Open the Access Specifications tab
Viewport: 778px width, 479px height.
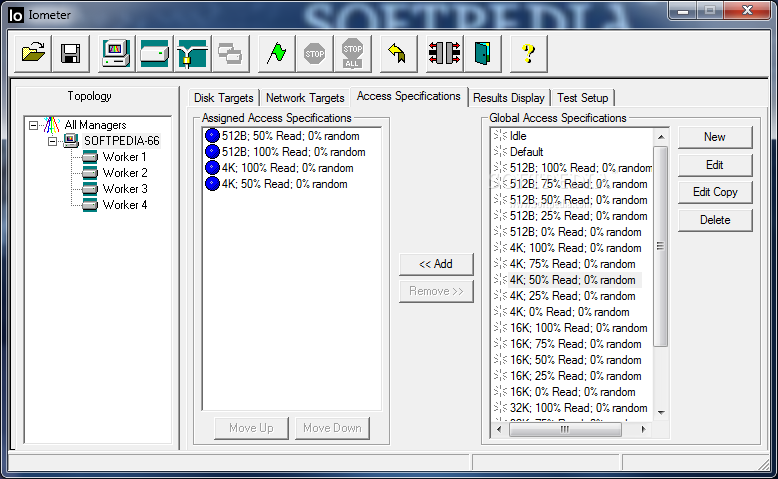[x=408, y=96]
